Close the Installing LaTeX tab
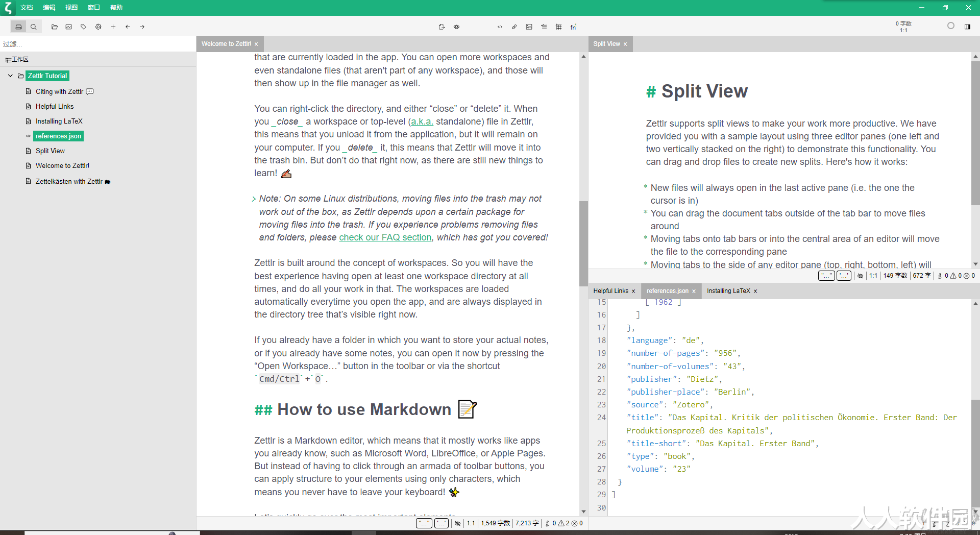 [x=755, y=291]
